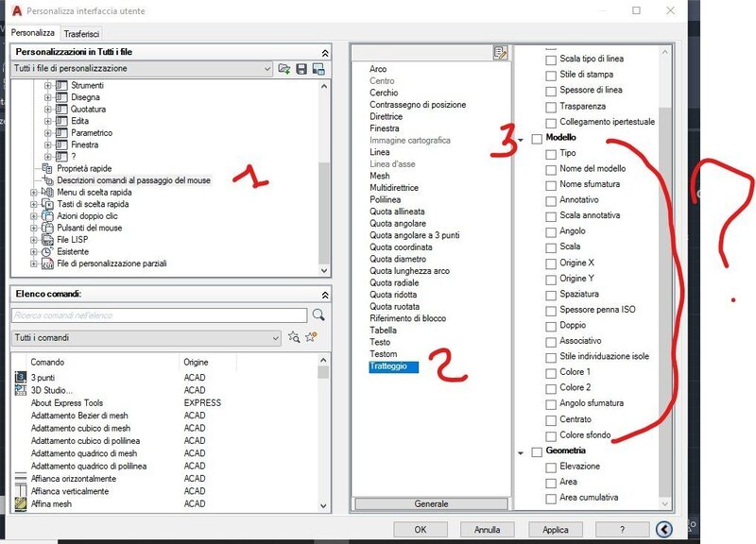Select Cerchio in object type list
Viewport: 756px width, 544px height.
tap(384, 93)
